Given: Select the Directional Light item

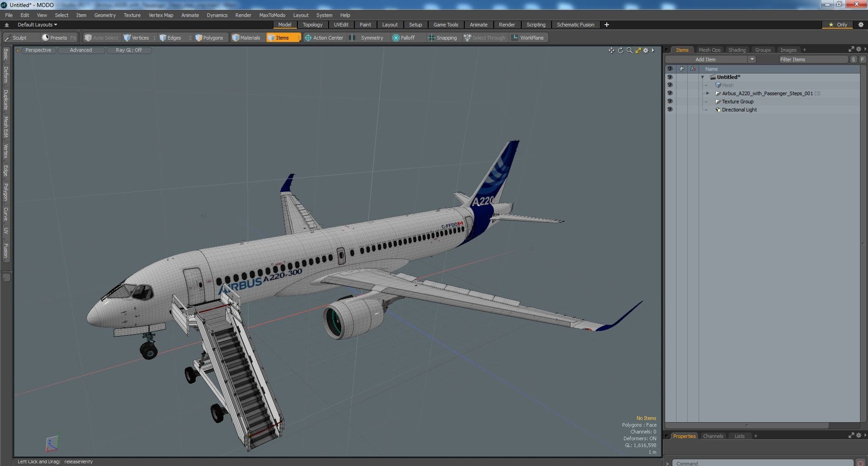Looking at the screenshot, I should click(x=739, y=110).
